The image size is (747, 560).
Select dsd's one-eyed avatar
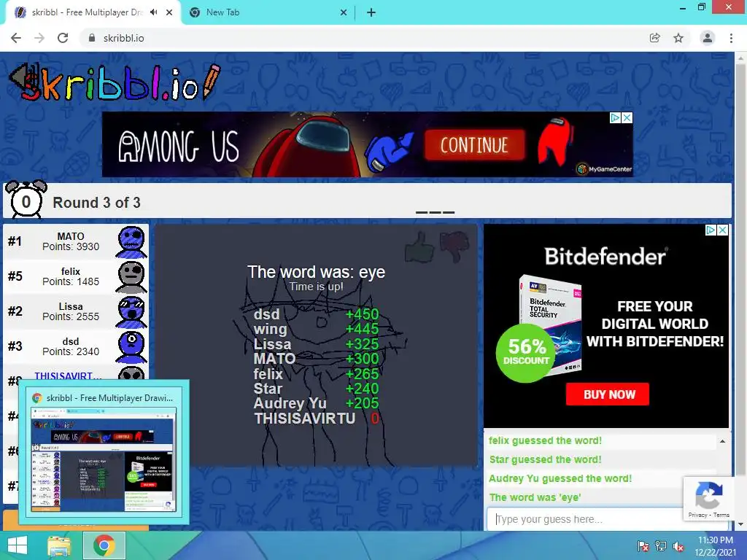point(131,346)
